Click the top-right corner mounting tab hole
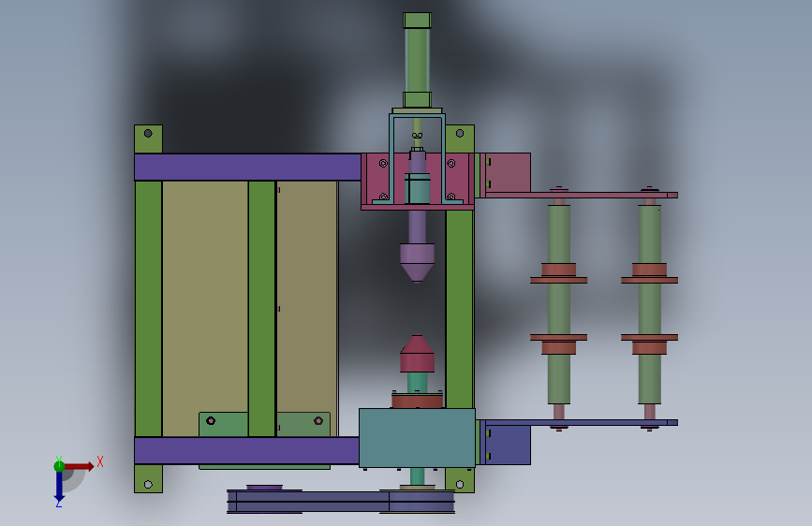This screenshot has height=526, width=812. (460, 134)
